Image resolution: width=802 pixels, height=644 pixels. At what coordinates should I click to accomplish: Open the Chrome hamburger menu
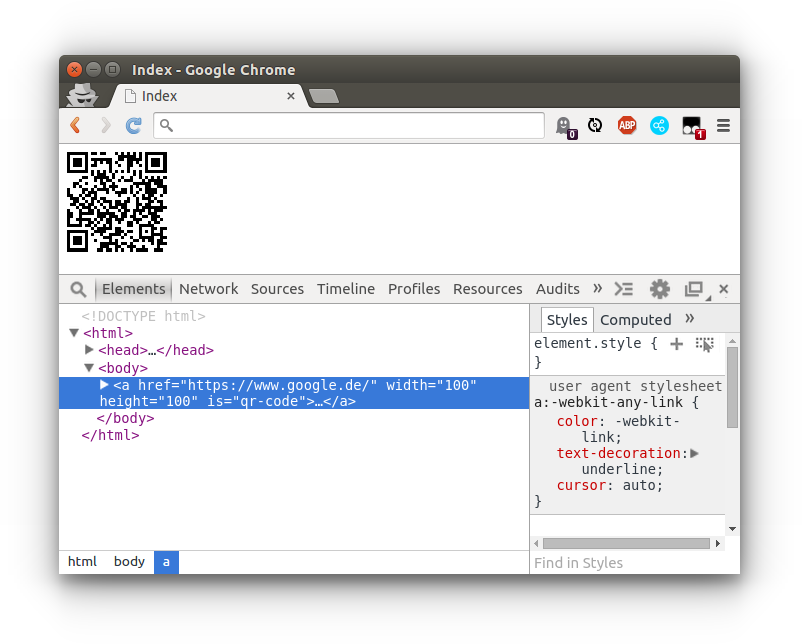click(723, 125)
